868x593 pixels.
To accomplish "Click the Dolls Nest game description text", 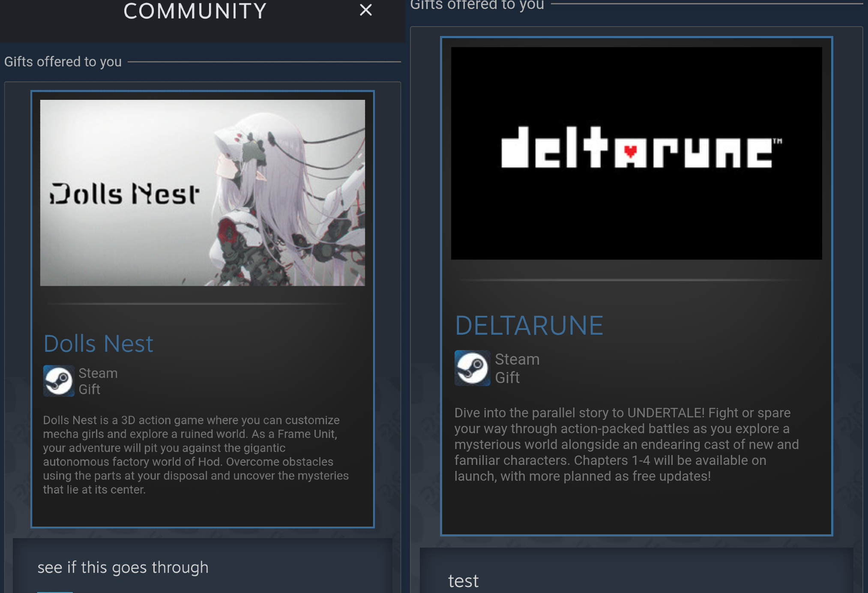I will click(196, 455).
